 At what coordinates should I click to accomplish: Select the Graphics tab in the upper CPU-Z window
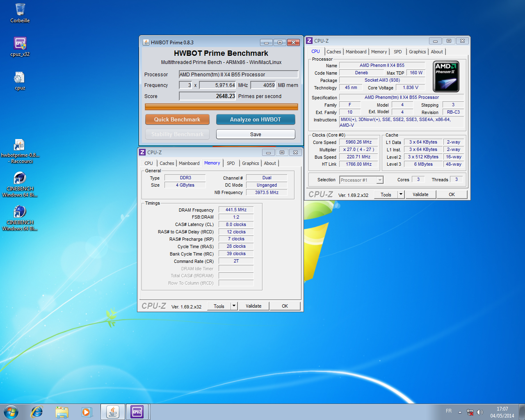(x=417, y=52)
